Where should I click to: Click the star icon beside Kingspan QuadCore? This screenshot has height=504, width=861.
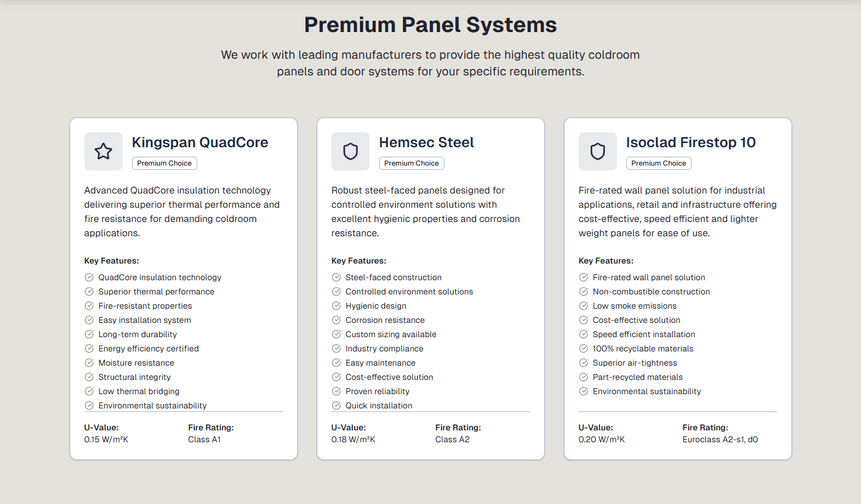pyautogui.click(x=103, y=151)
